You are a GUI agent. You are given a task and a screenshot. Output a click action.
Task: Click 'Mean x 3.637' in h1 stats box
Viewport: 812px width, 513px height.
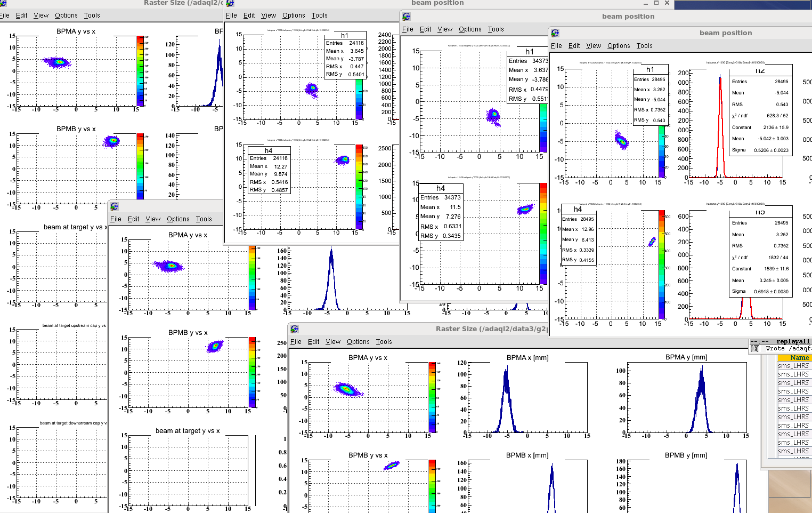click(x=528, y=70)
